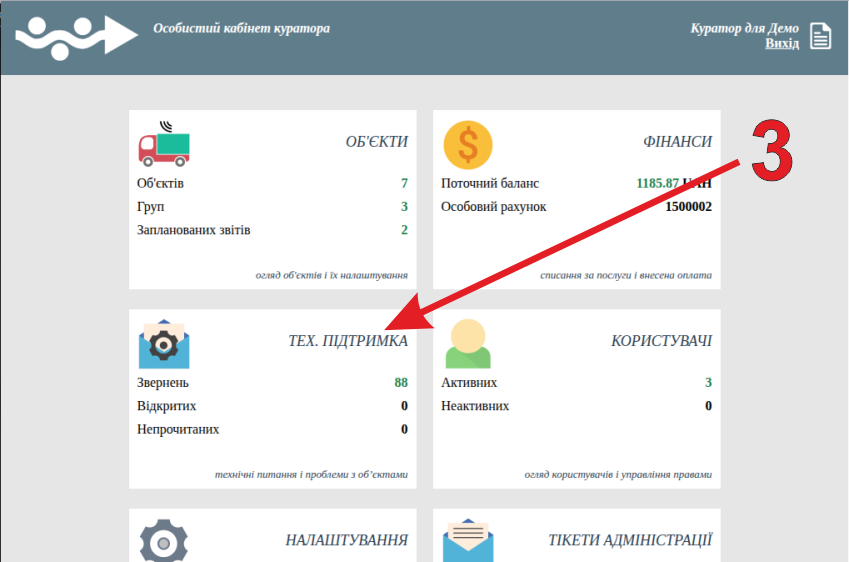The width and height of the screenshot is (849, 562).
Task: Open the НАЛАШТУВАННЯ section heading
Action: [x=346, y=540]
